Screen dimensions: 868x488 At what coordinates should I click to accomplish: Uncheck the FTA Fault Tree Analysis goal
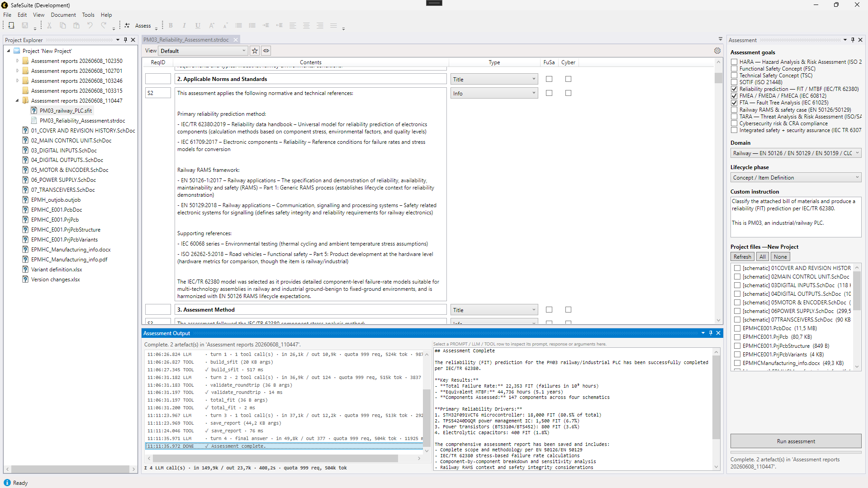click(734, 103)
